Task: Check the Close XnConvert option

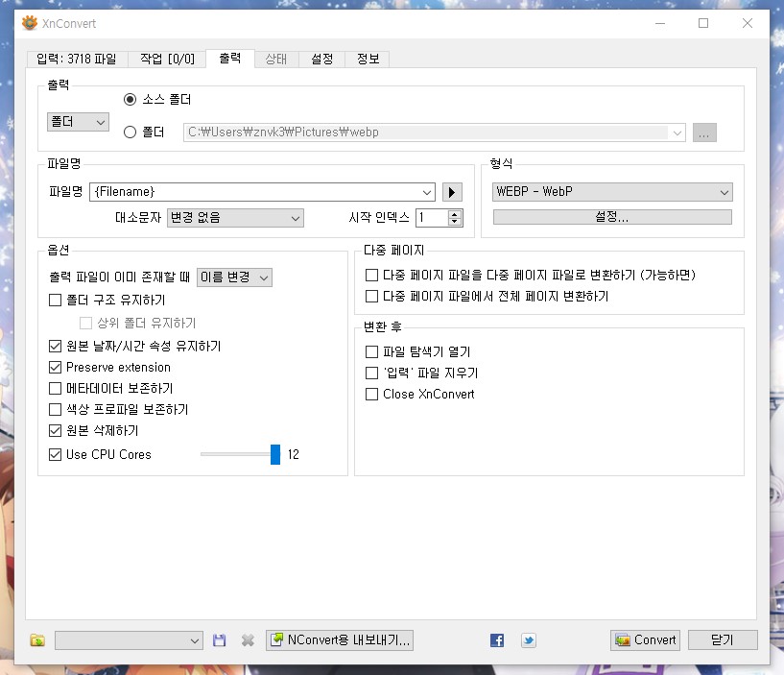Action: click(x=371, y=395)
